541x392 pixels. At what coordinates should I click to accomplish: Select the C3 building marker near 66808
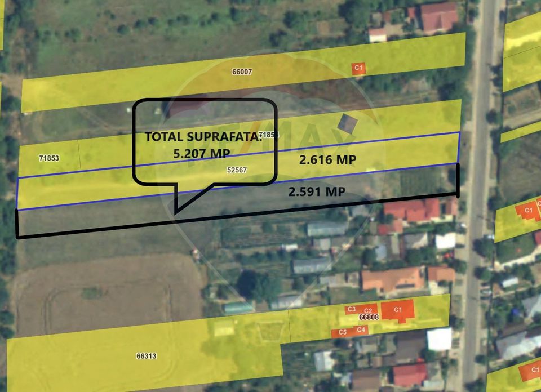[x=351, y=309]
